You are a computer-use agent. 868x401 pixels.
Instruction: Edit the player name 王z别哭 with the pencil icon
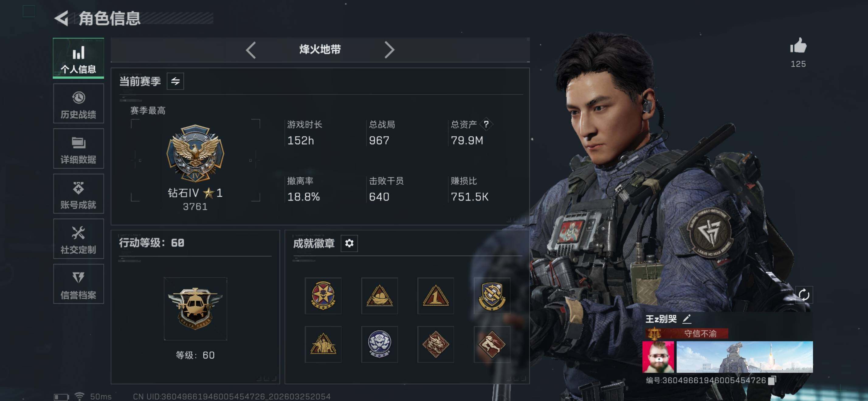pos(687,318)
